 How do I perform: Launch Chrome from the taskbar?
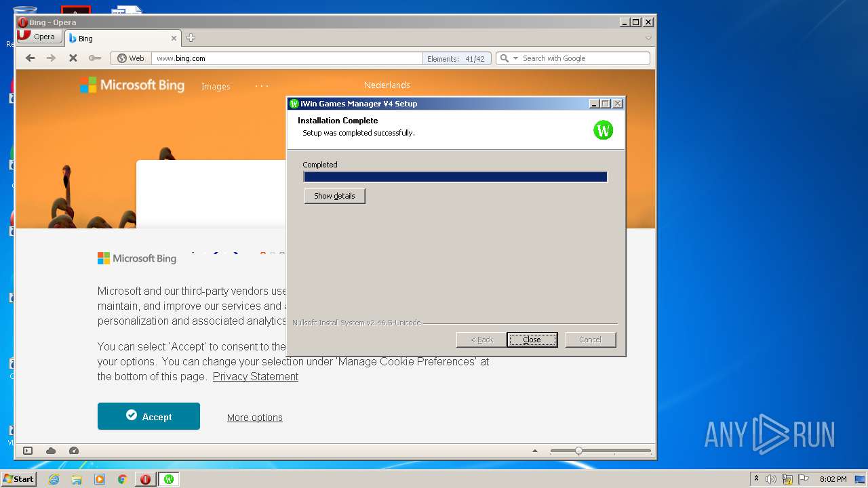122,479
